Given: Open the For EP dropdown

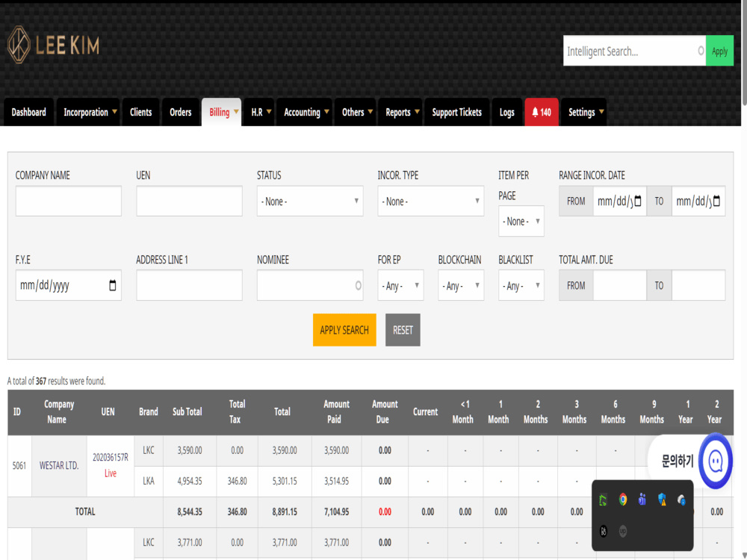Looking at the screenshot, I should pos(400,285).
